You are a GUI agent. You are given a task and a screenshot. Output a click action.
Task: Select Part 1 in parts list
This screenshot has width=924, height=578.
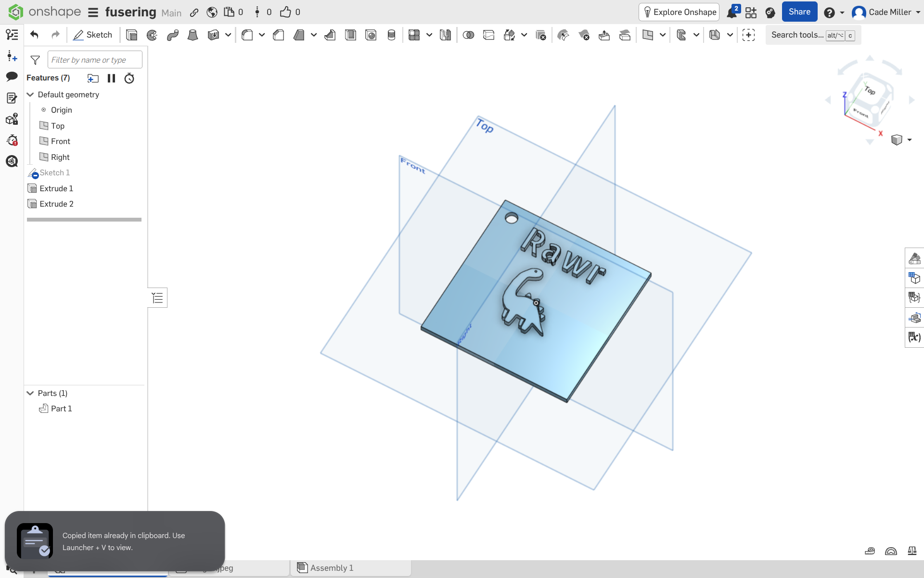61,408
